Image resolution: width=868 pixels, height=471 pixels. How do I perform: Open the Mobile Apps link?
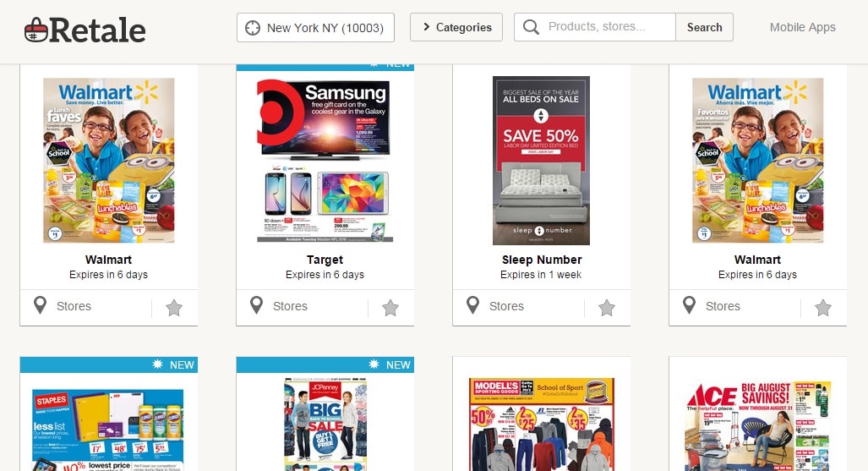[803, 27]
